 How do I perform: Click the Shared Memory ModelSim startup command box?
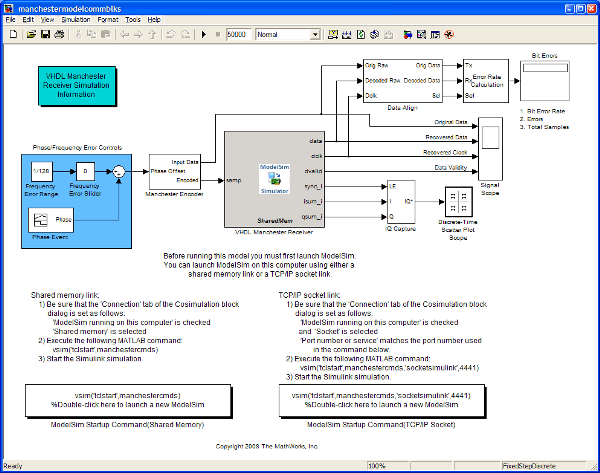coord(103,400)
